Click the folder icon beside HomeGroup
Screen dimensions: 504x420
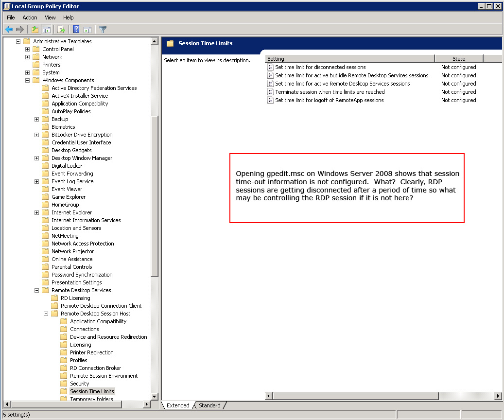click(x=45, y=205)
